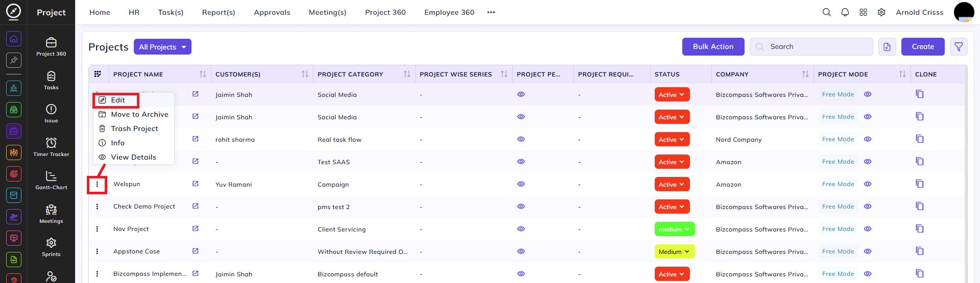Sort by Company column
This screenshot has height=283, width=980.
coord(805,74)
